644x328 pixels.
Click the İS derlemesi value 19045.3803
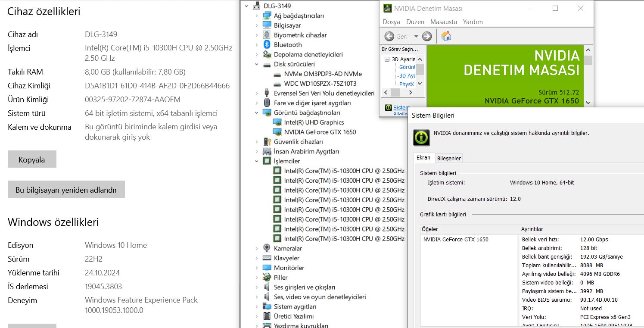[x=103, y=287]
